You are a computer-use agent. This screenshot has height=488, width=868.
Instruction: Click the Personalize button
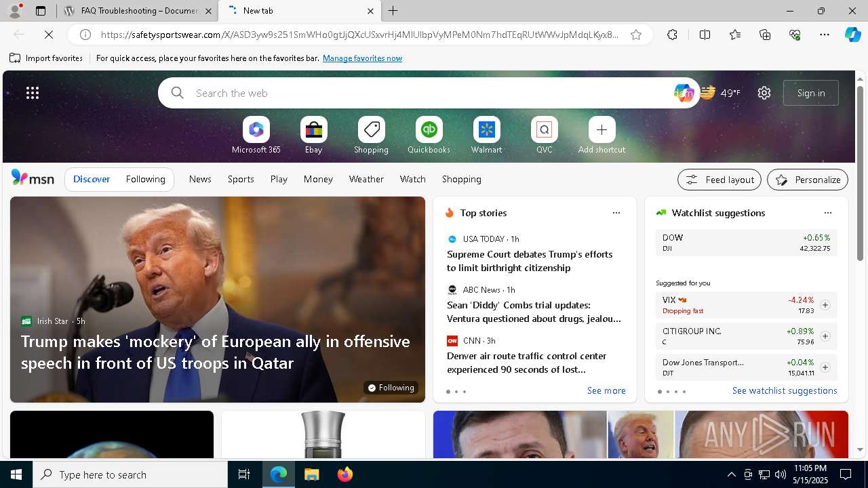click(x=808, y=180)
